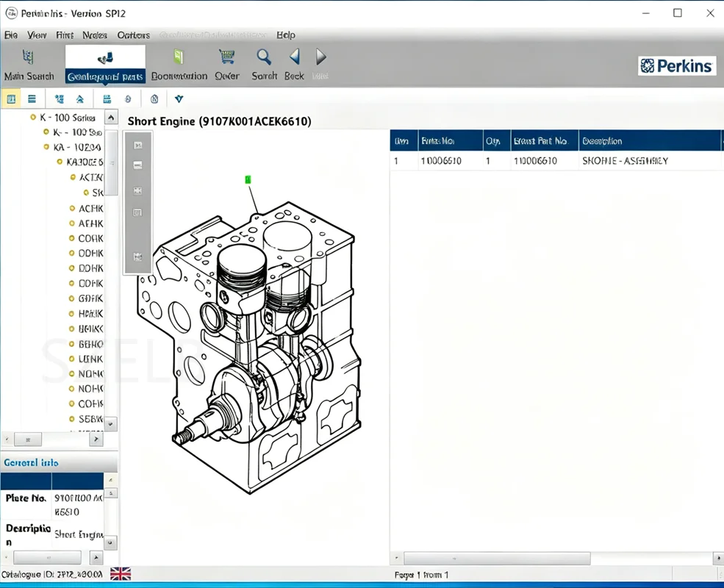Click the first icon in the grey image tool strip
The width and height of the screenshot is (724, 588).
137,146
